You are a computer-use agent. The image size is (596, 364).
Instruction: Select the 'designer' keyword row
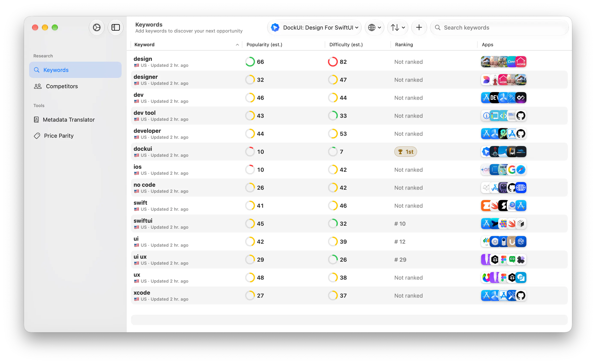(x=349, y=80)
